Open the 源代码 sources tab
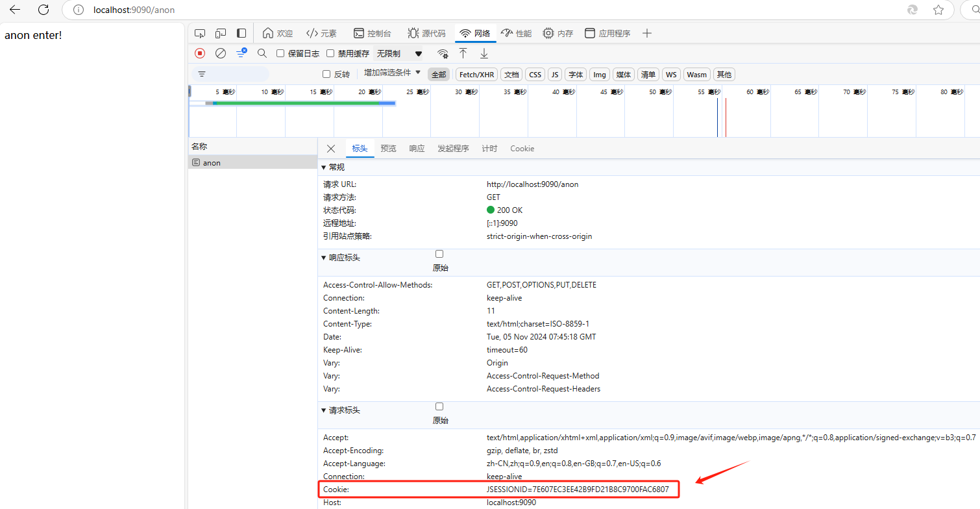The height and width of the screenshot is (509, 980). click(426, 33)
